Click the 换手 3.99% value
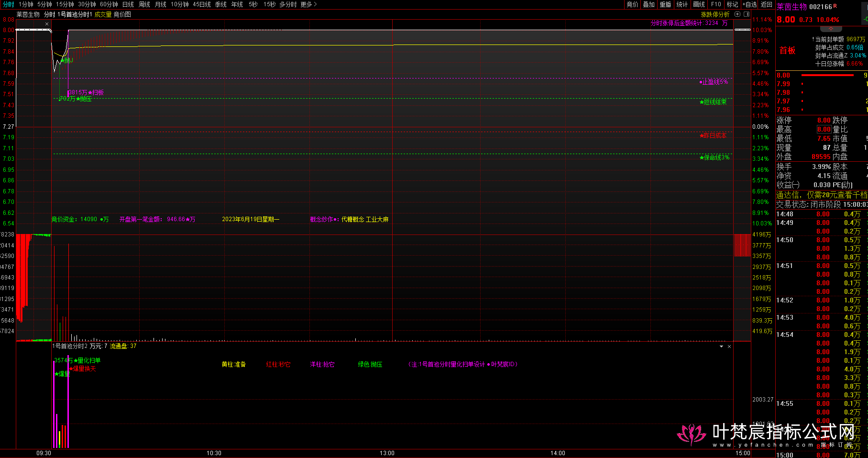This screenshot has height=458, width=868. tap(821, 167)
